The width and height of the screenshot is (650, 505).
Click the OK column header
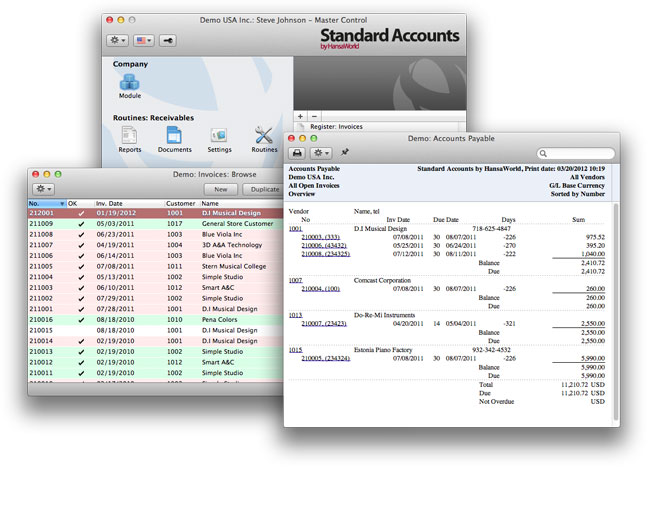tap(80, 204)
